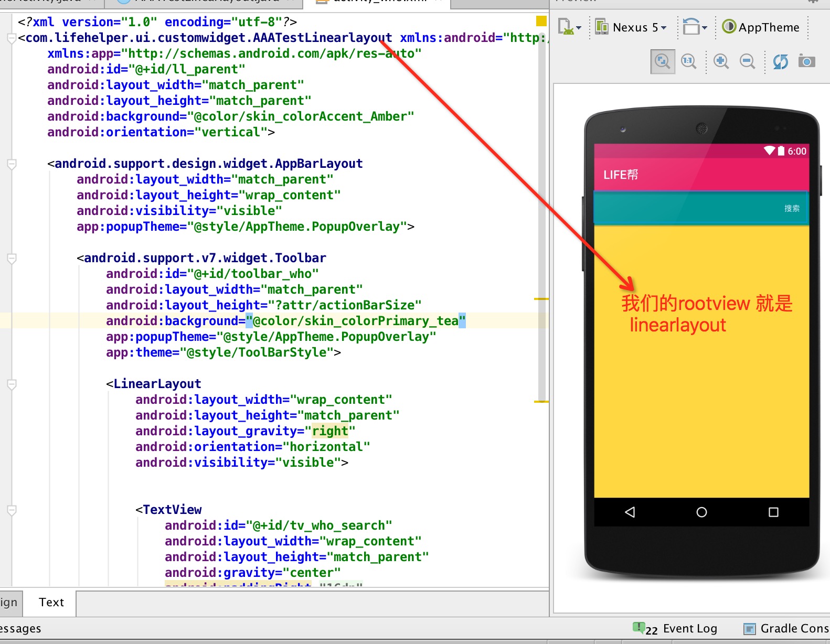Click the yellow warning indicator square
Image resolution: width=830 pixels, height=644 pixels.
(x=541, y=22)
